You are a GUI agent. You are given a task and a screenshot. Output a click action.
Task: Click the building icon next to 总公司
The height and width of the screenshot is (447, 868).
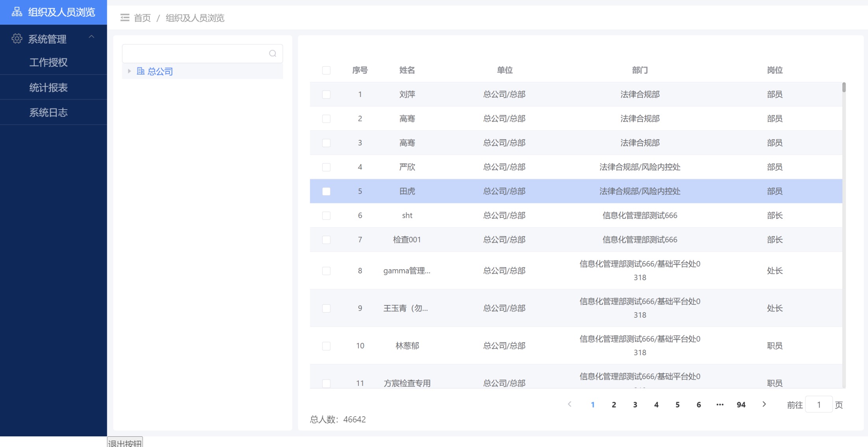140,71
